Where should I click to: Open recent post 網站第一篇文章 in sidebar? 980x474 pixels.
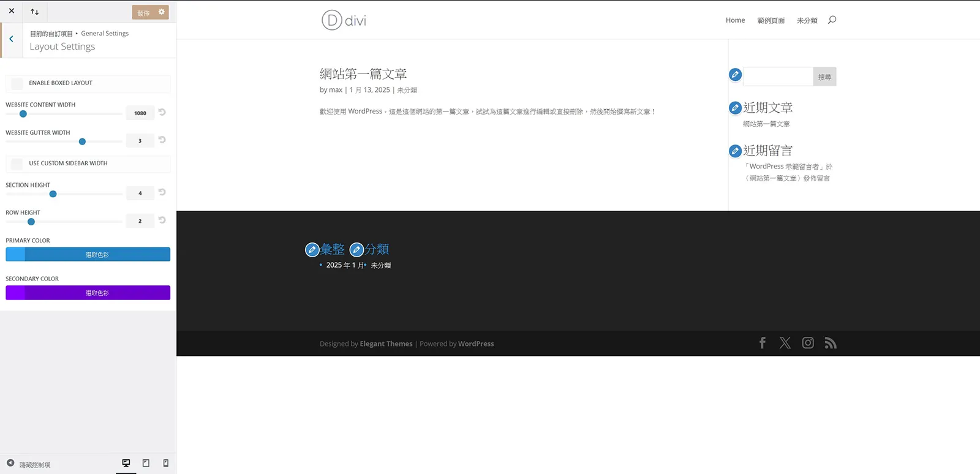coord(766,124)
